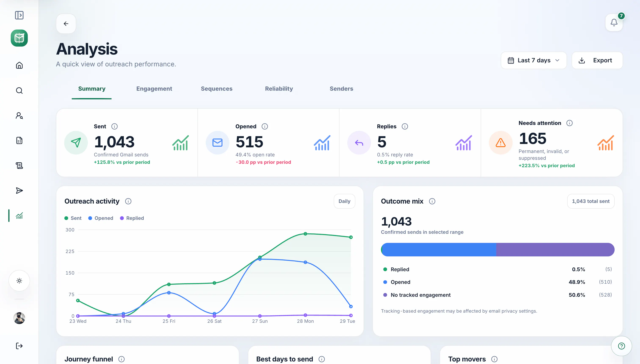The width and height of the screenshot is (640, 364).
Task: Open the paper plane send icon in sidebar
Action: coord(19,190)
